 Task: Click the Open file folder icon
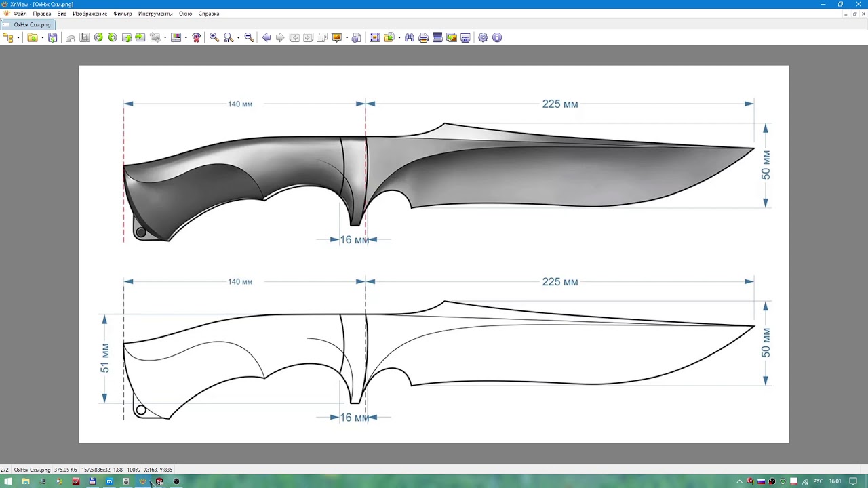pos(33,38)
